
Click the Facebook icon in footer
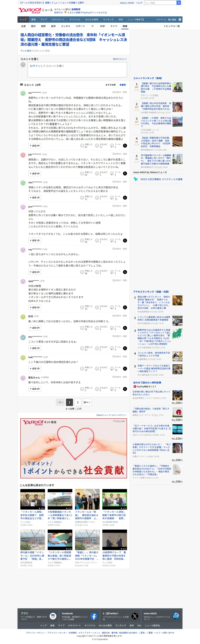94,616
